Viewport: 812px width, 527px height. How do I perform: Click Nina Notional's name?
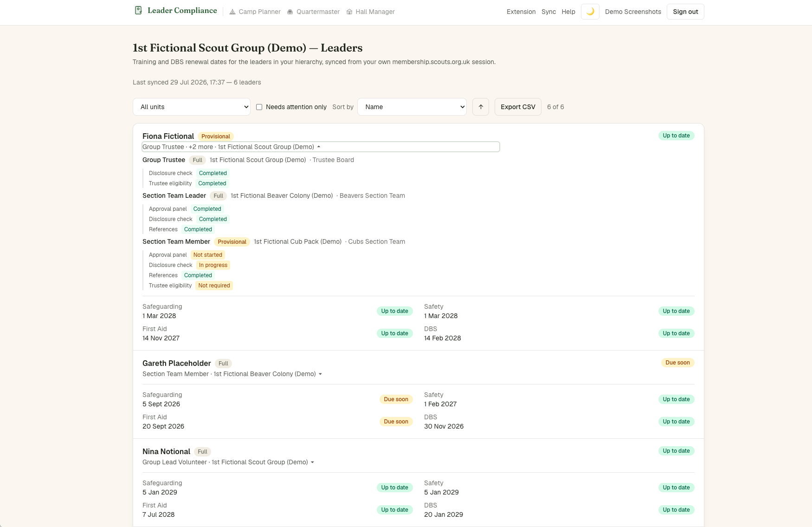pyautogui.click(x=166, y=451)
